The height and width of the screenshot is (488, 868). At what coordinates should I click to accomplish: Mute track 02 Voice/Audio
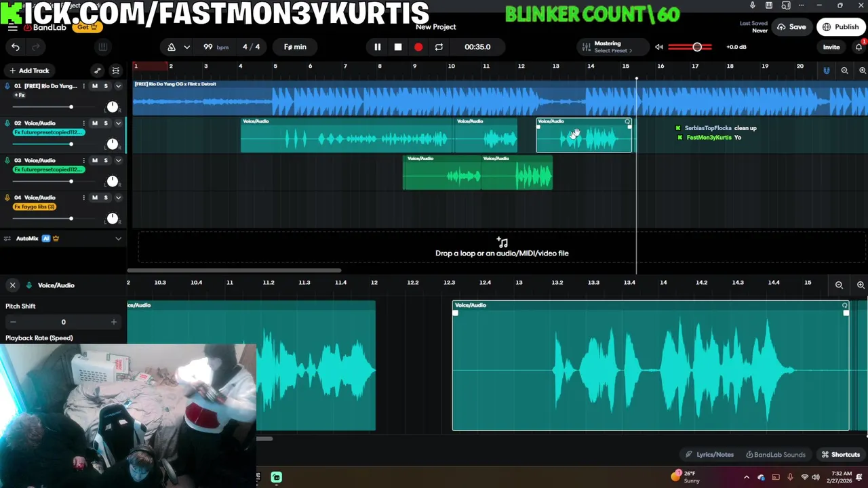pos(95,123)
